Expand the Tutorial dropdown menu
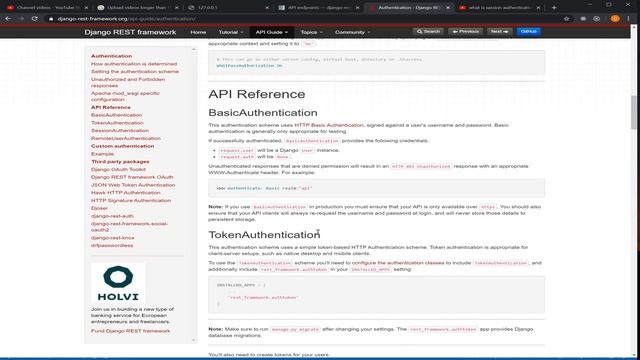 (x=231, y=32)
